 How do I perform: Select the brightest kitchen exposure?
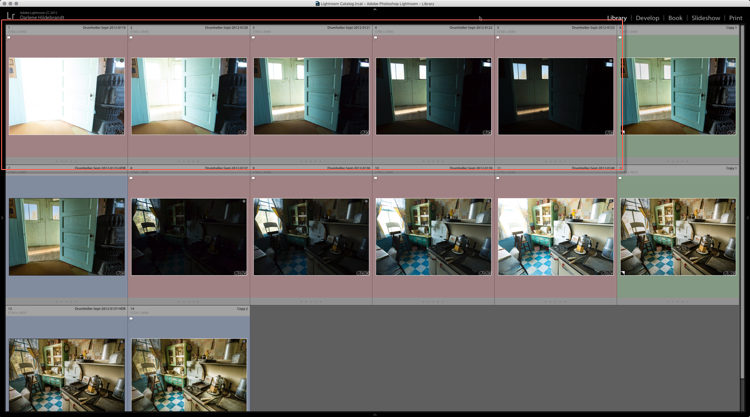(556, 237)
